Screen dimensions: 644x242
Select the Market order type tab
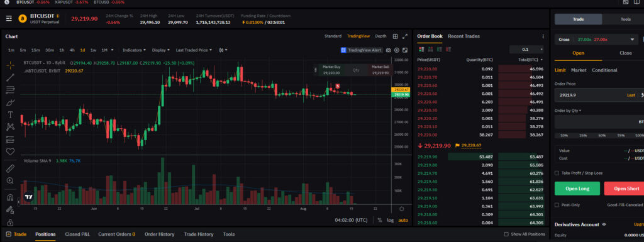point(579,70)
